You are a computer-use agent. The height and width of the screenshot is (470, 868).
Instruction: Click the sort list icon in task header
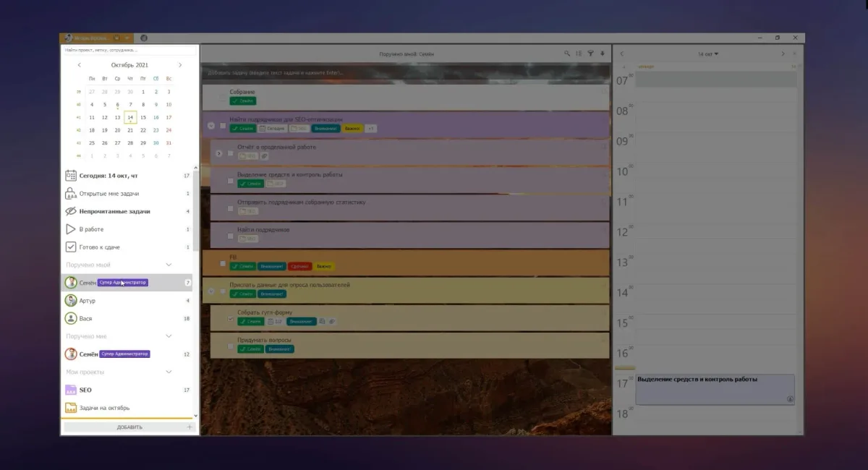579,54
